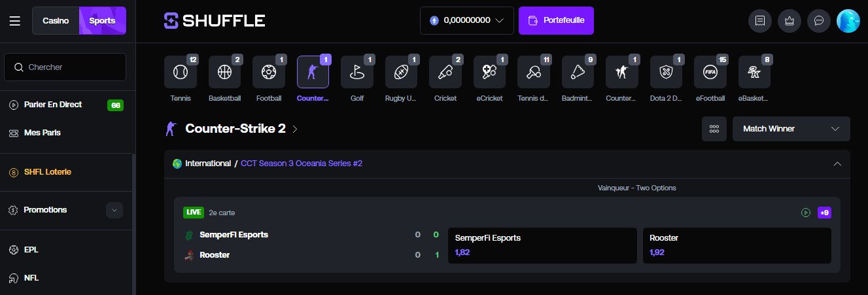
Task: Open Parier En Direct menu item
Action: [x=53, y=105]
